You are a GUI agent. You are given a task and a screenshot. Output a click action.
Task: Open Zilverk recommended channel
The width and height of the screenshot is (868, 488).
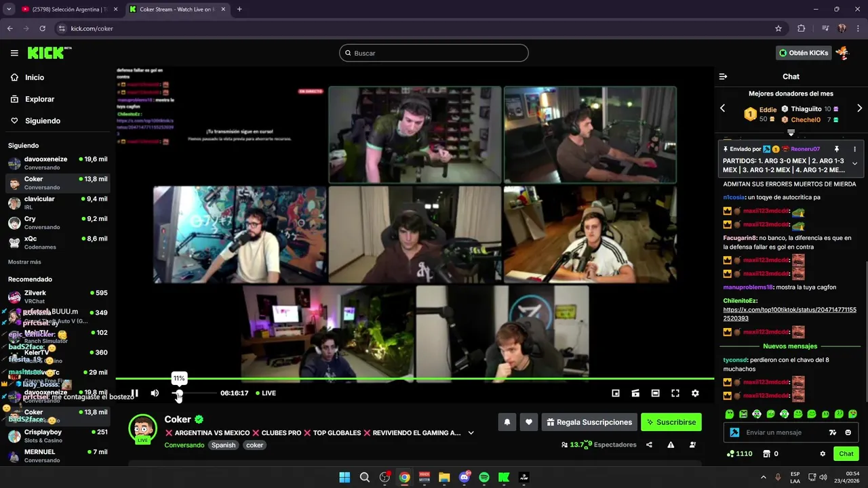(x=58, y=297)
